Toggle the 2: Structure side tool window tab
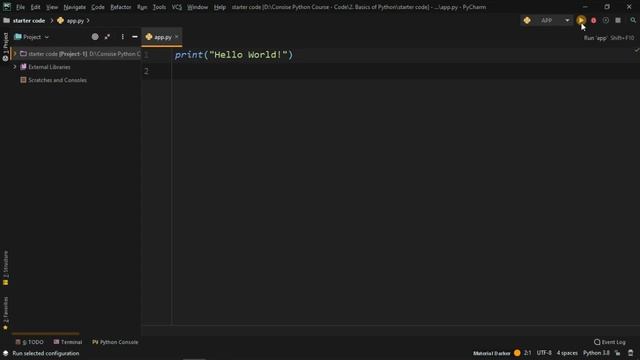The image size is (640, 360). pos(5,268)
